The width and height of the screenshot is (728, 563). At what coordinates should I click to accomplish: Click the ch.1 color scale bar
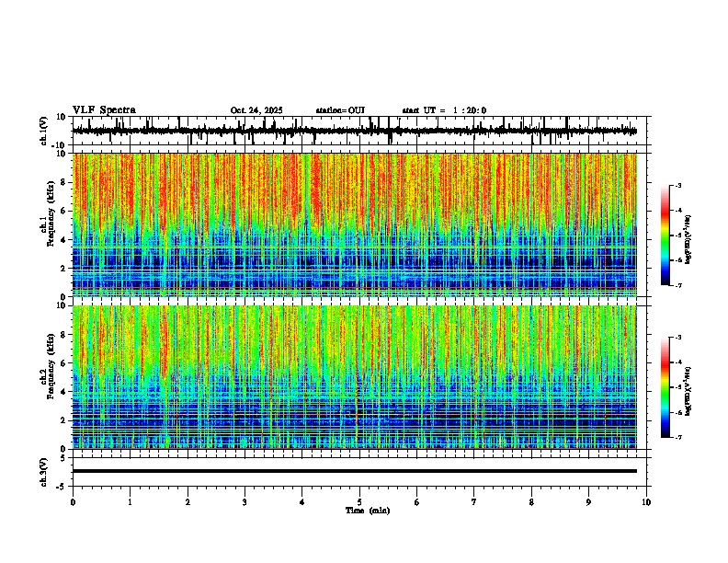[665, 236]
